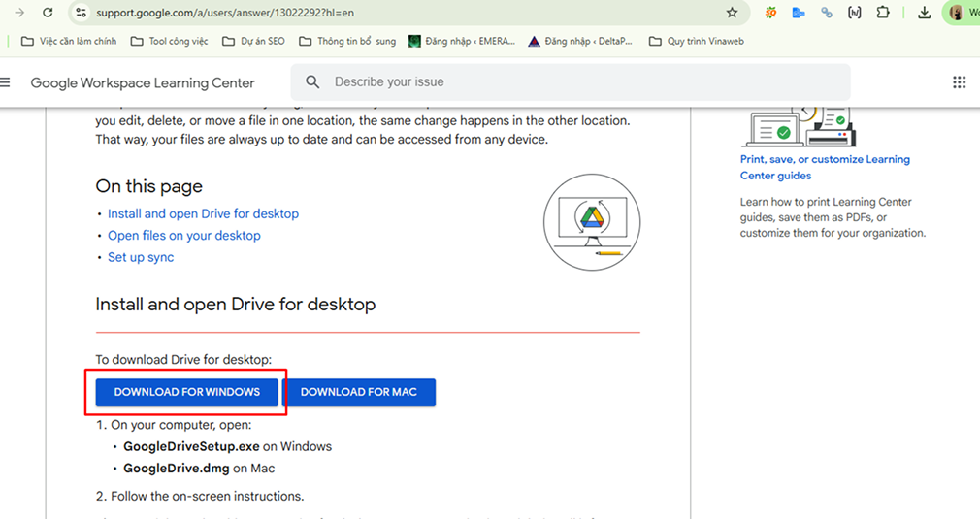Click the browser forward arrow
Image resolution: width=980 pixels, height=519 pixels.
[18, 13]
